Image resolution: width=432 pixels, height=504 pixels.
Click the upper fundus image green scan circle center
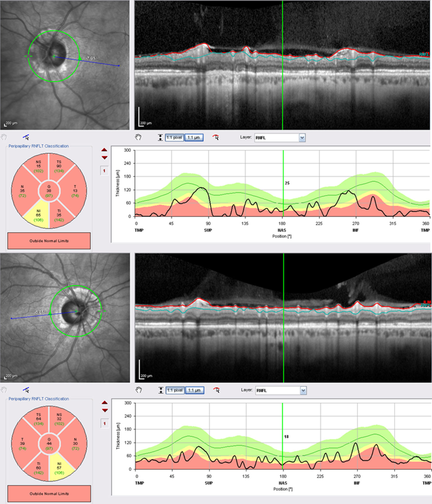54,56
